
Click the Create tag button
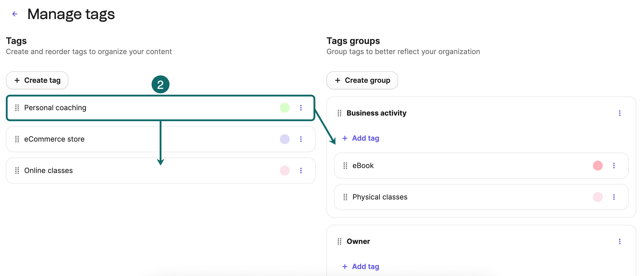(x=37, y=80)
